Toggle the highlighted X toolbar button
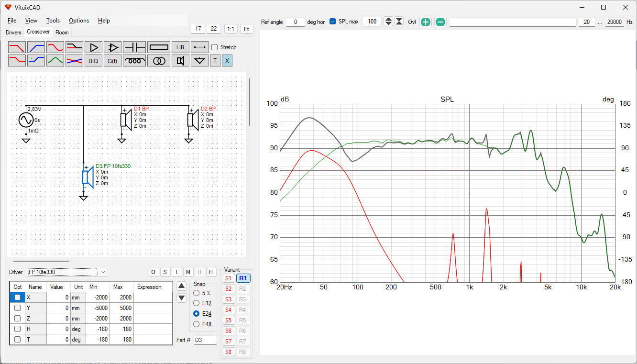This screenshot has width=637, height=364. point(227,61)
